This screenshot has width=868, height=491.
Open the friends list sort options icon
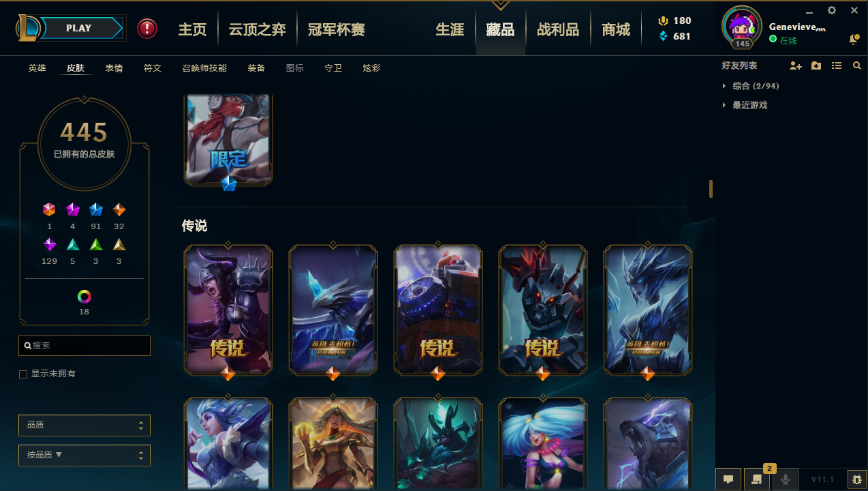click(x=837, y=65)
